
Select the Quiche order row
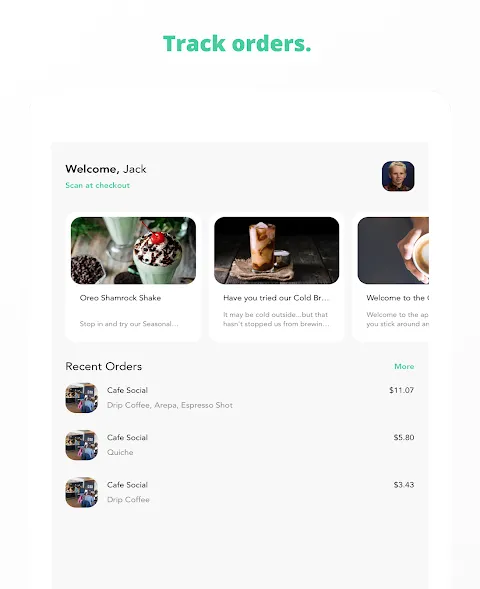(240, 445)
